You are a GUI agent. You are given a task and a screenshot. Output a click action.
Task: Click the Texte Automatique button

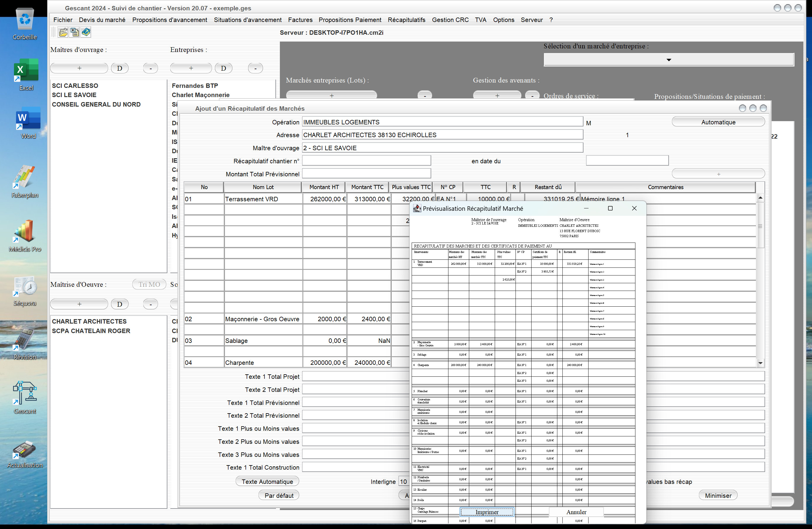coord(267,482)
